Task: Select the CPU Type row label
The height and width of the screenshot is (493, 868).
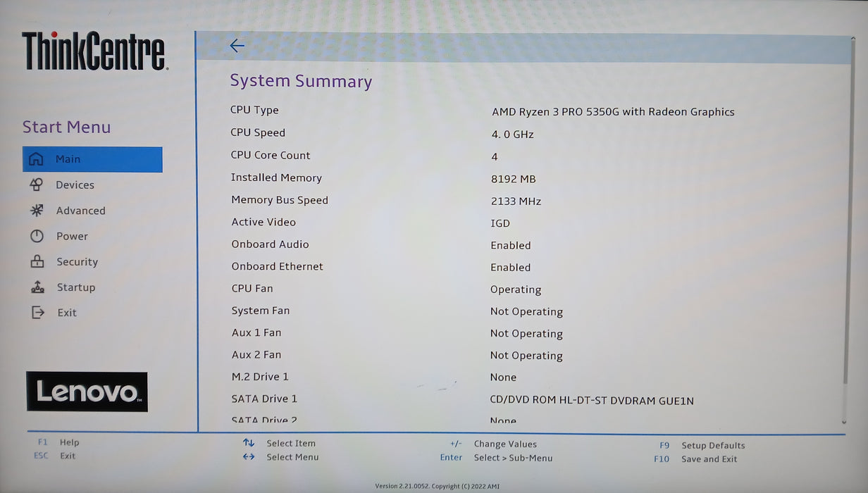Action: 254,110
